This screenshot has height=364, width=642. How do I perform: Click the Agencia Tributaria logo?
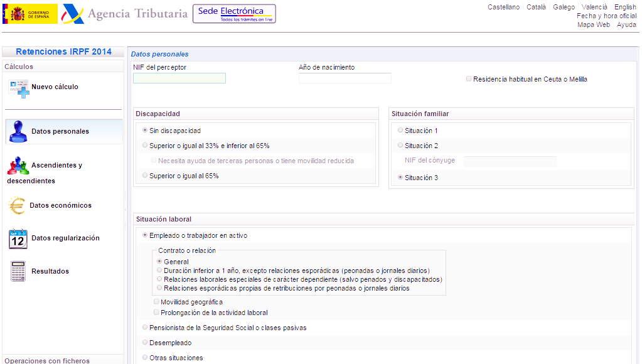click(125, 14)
